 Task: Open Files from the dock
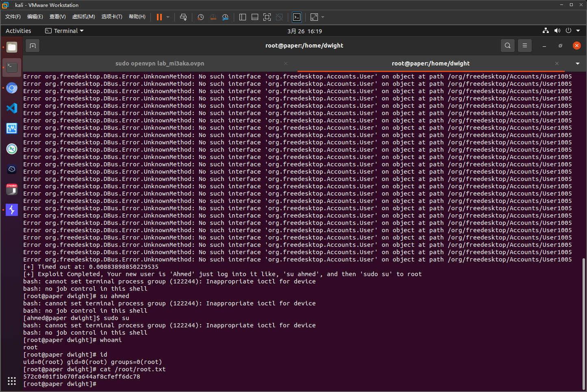[12, 47]
